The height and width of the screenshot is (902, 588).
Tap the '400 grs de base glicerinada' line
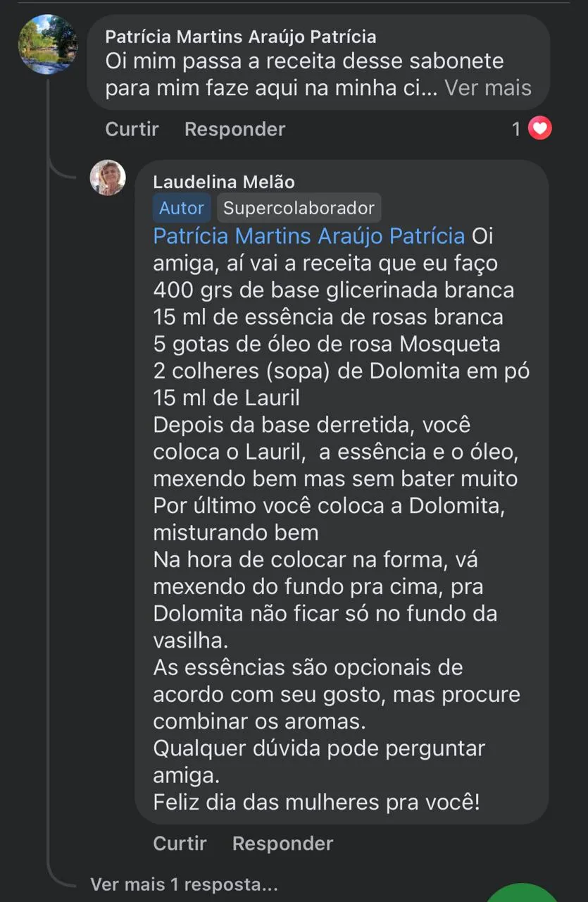click(x=333, y=290)
